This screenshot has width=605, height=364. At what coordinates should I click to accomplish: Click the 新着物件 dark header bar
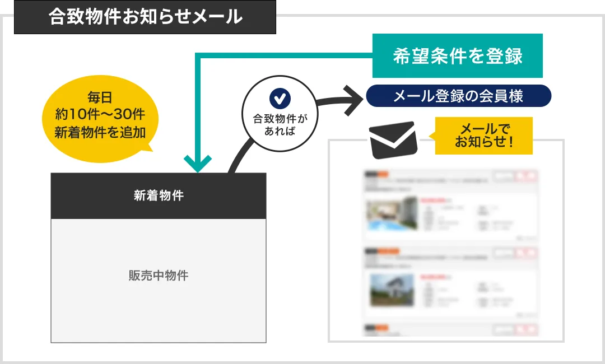pos(159,196)
